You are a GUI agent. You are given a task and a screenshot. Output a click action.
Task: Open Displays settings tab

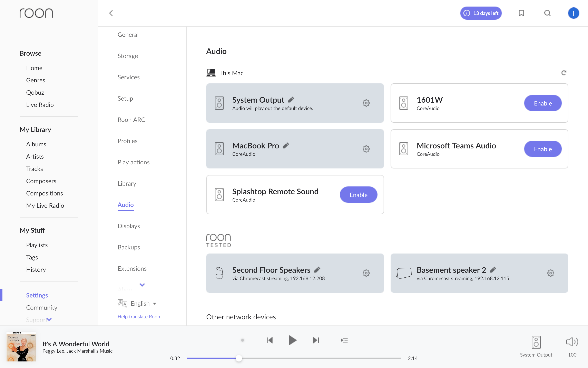pos(129,226)
